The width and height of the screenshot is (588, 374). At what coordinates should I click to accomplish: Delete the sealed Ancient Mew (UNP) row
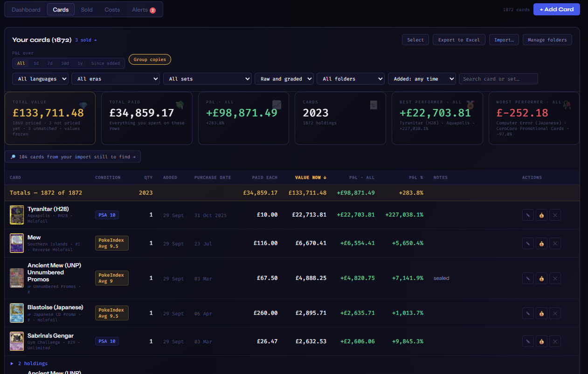click(555, 278)
